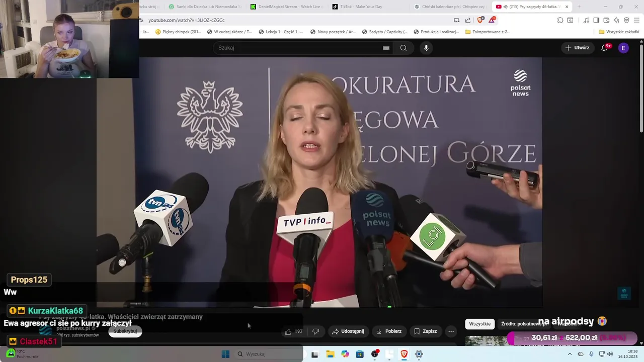Open the three-dot more actions menu
This screenshot has height=362, width=644.
(451, 331)
